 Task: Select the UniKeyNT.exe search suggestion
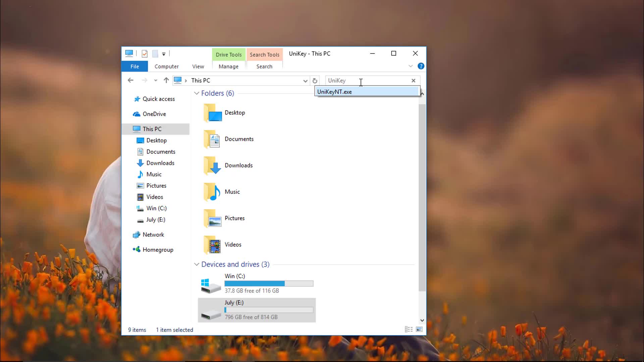pos(367,92)
